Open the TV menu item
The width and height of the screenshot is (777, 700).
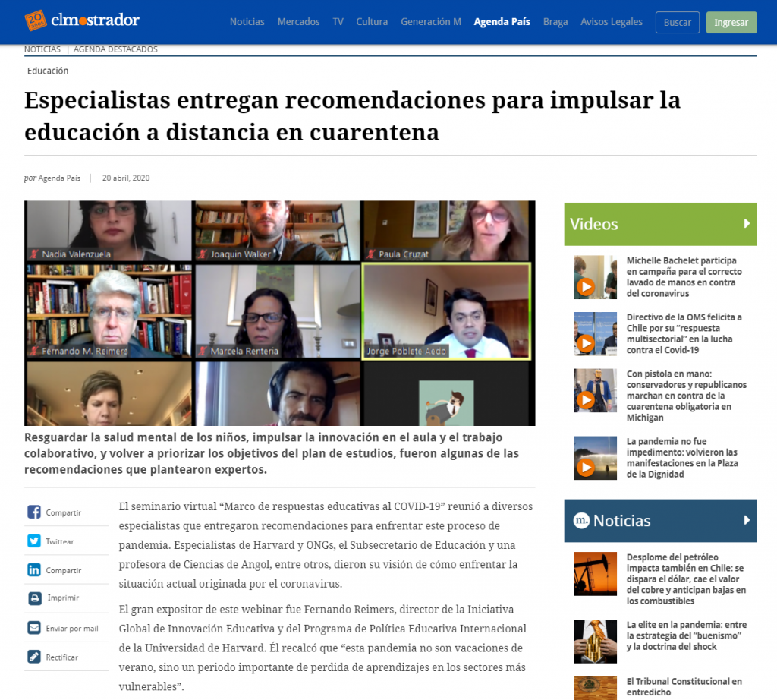(338, 22)
